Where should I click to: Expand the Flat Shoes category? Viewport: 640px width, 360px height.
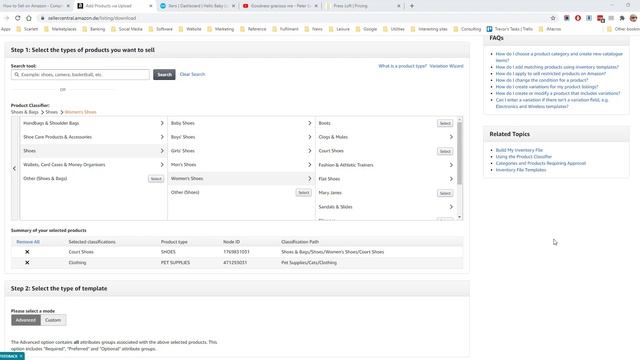coord(386,179)
